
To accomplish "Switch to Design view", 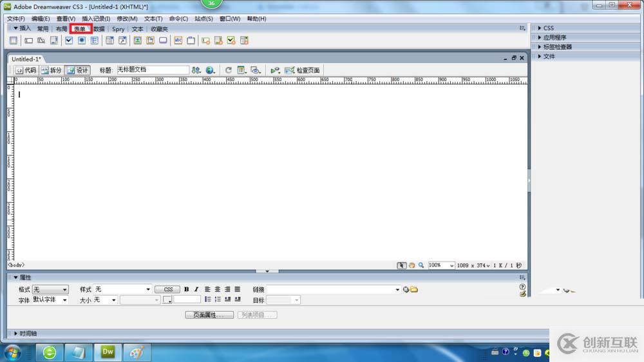I will pyautogui.click(x=78, y=70).
